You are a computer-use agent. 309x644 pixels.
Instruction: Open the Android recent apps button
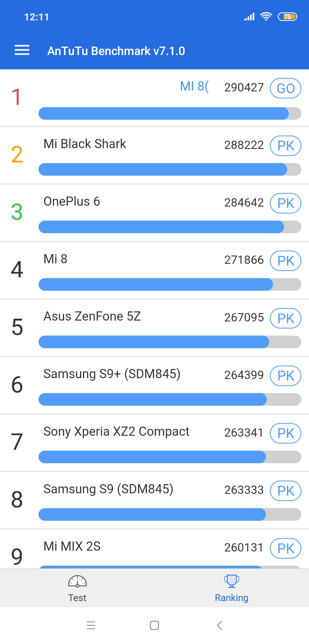click(x=91, y=625)
